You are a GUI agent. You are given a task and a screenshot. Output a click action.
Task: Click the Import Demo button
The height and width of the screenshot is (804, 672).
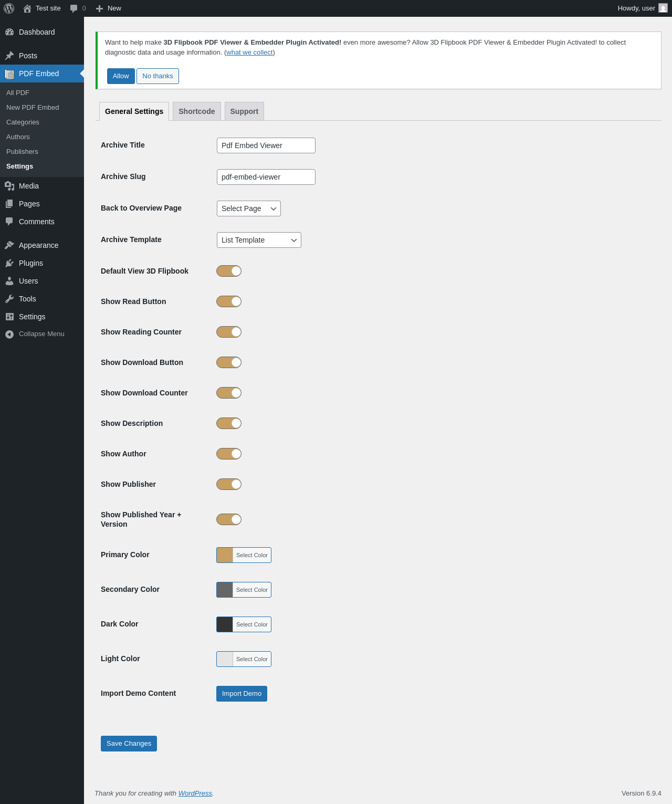[x=241, y=694]
